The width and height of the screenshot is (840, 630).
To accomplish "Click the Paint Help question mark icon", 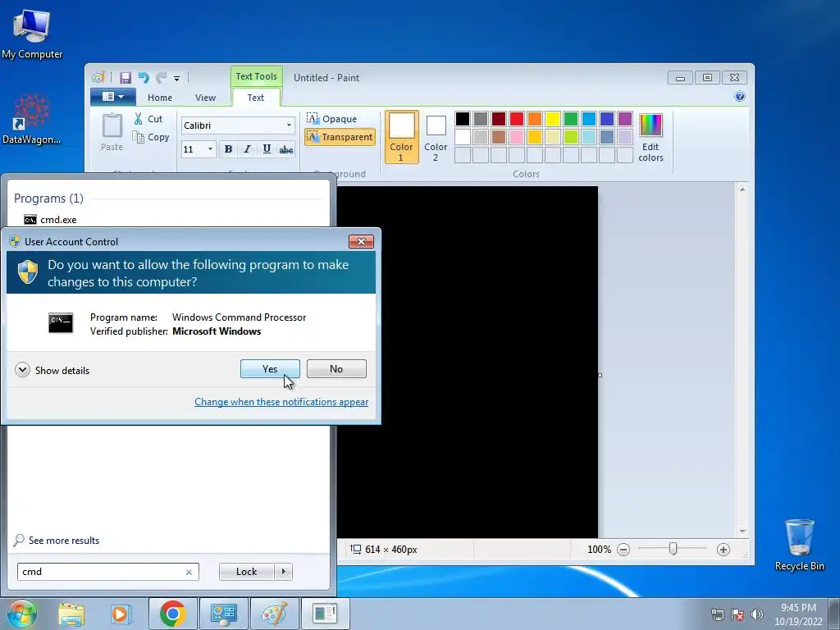I will point(740,97).
